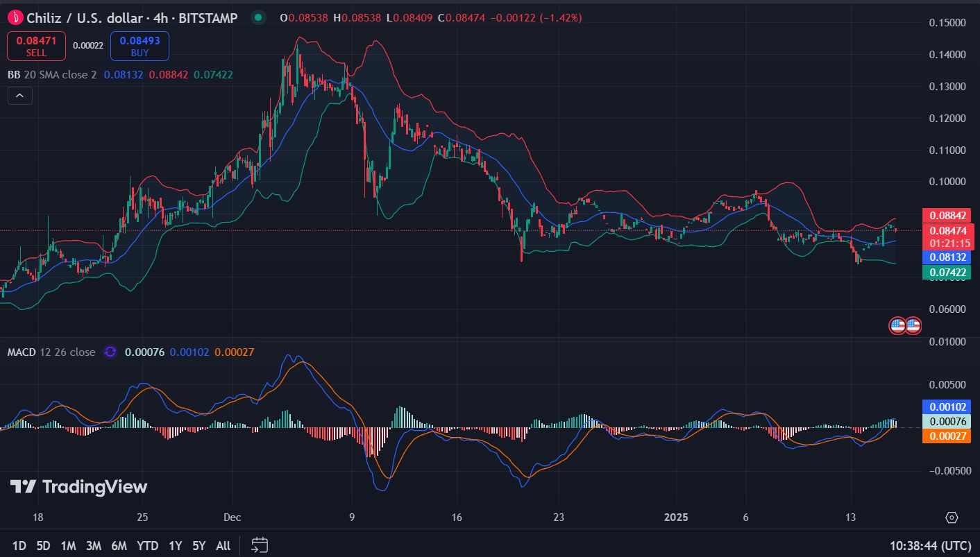Screen dimensions: 980x557
Task: Open chart settings gear icon
Action: click(952, 517)
